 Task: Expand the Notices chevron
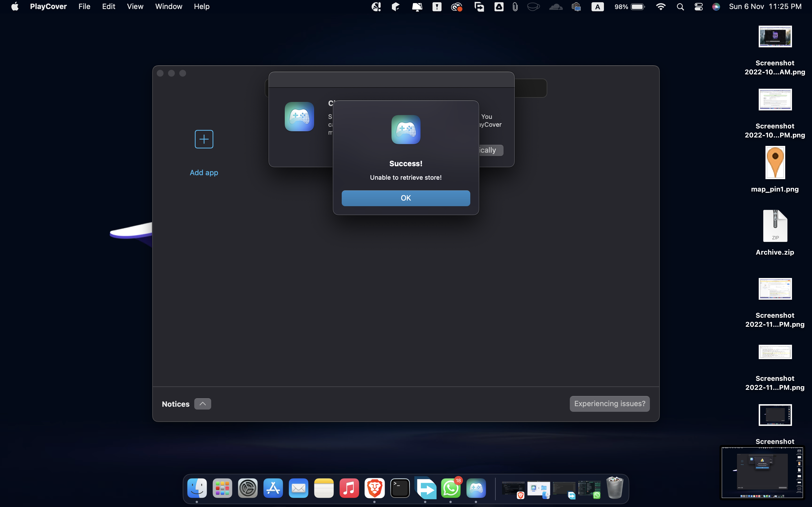202,404
